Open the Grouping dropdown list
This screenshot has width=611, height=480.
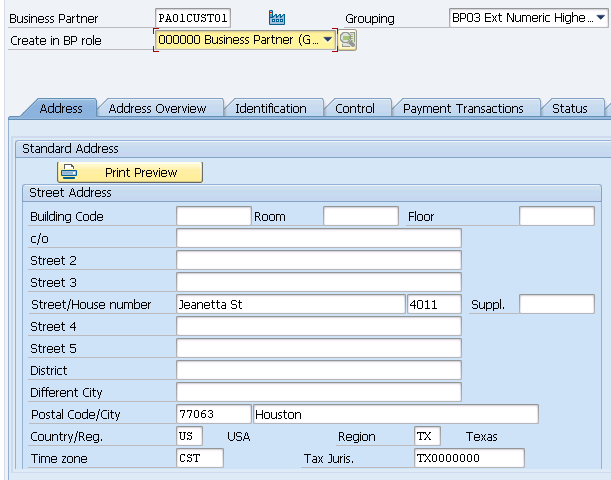(x=600, y=18)
